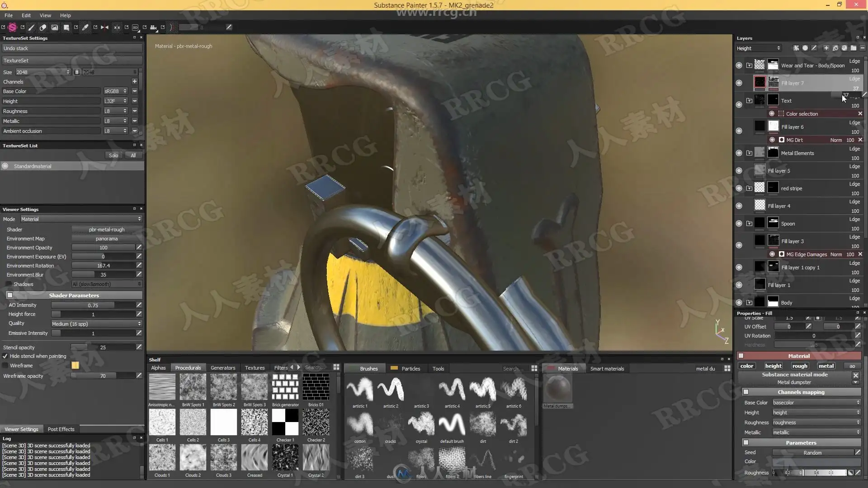Select the Bricks 01 procedural thumbnail
Screen dimensions: 868x488
pyautogui.click(x=316, y=387)
